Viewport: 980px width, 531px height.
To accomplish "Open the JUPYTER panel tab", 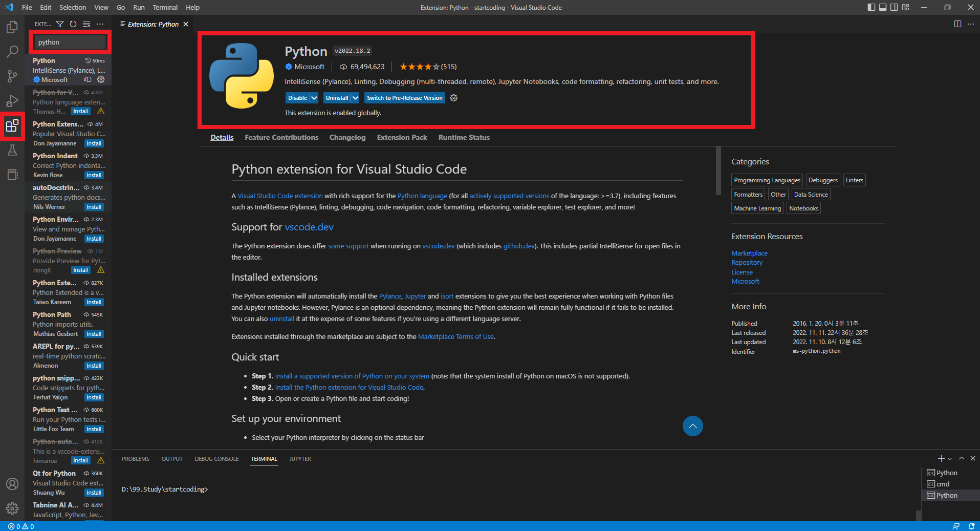I will click(x=300, y=459).
